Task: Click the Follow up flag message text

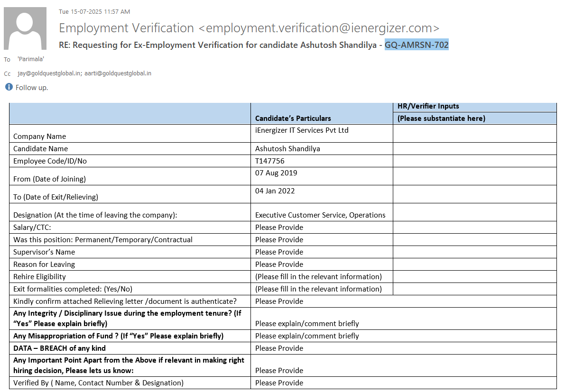Action: pyautogui.click(x=32, y=88)
